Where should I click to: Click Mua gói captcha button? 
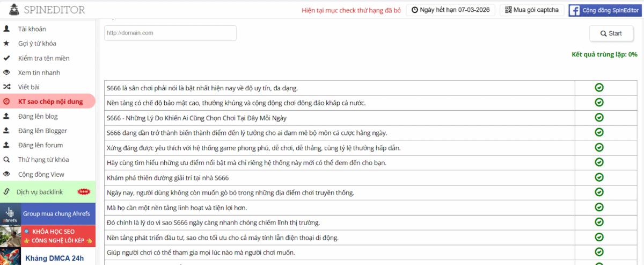click(532, 10)
